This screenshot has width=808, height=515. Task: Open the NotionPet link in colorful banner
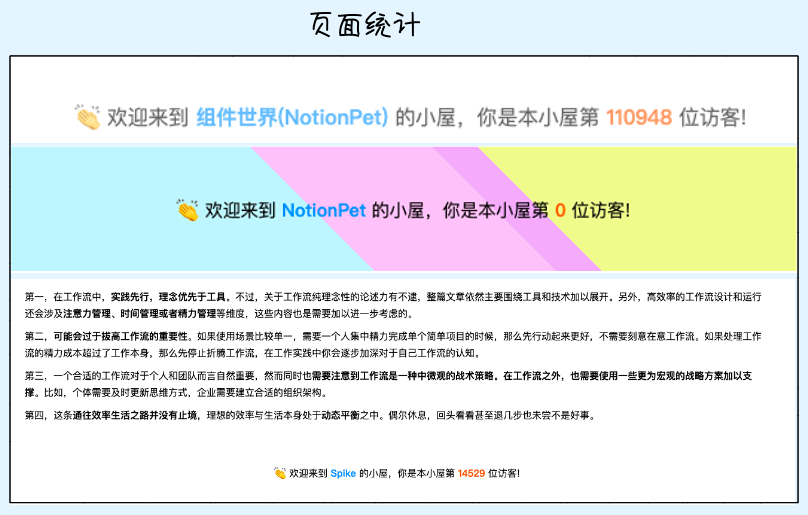pos(324,210)
